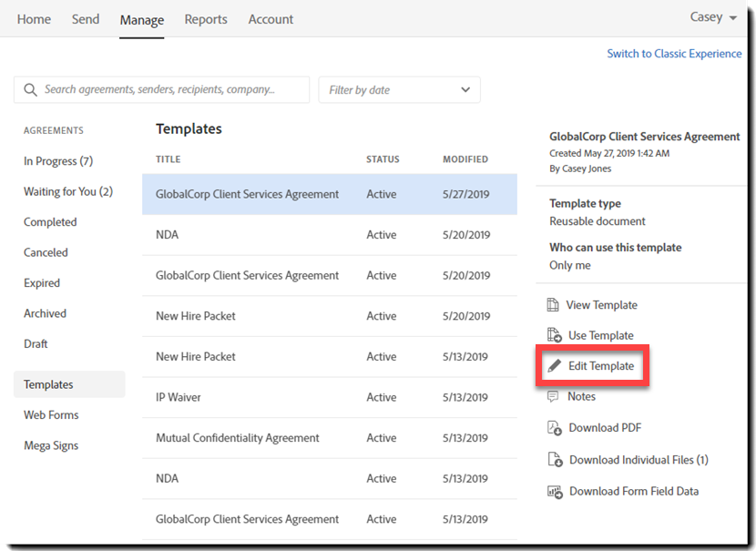756x551 pixels.
Task: Click the Use Template icon
Action: (554, 335)
